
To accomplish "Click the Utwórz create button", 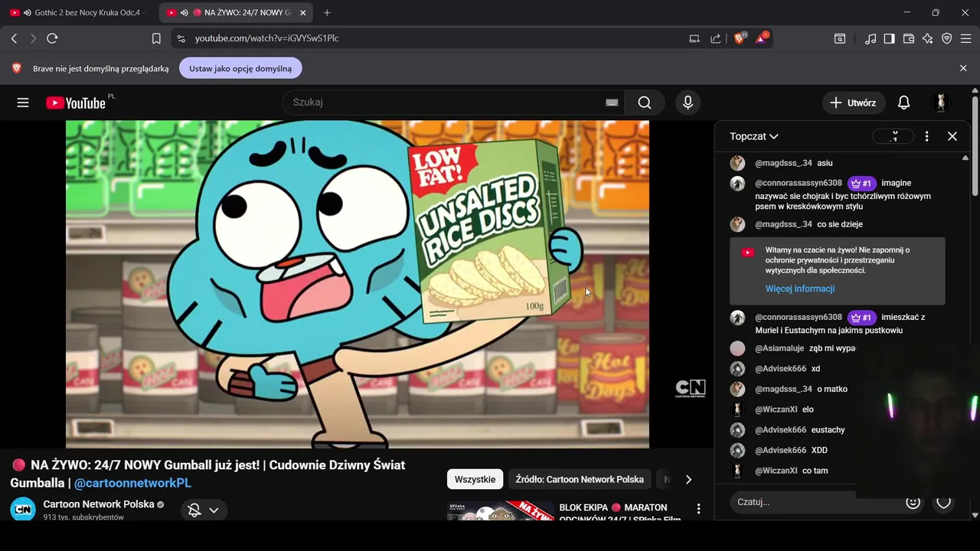I will tap(854, 103).
